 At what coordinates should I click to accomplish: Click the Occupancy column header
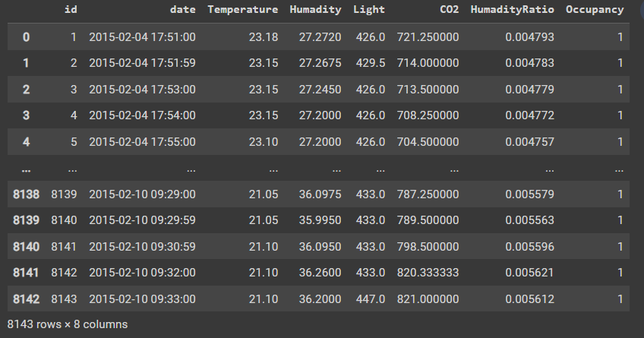tap(595, 10)
